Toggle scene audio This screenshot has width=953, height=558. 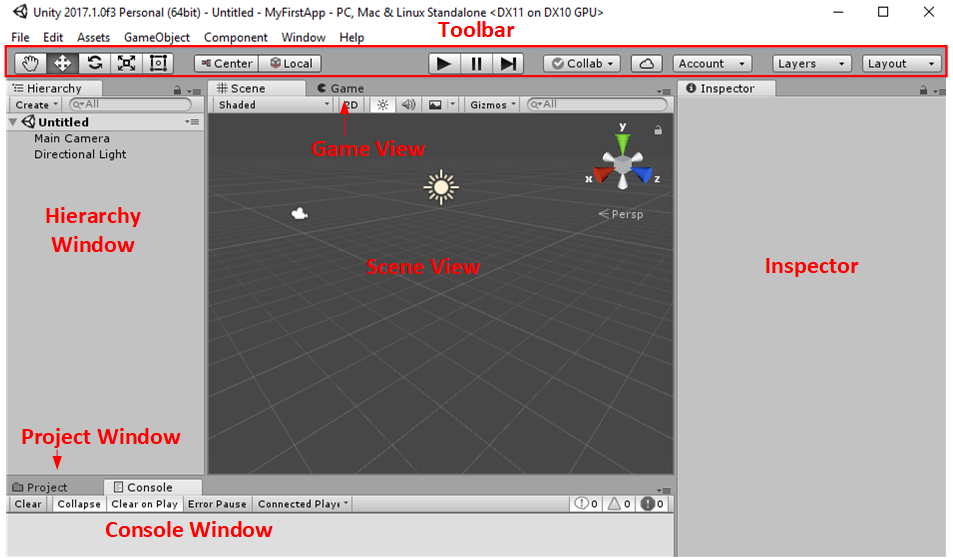[408, 105]
